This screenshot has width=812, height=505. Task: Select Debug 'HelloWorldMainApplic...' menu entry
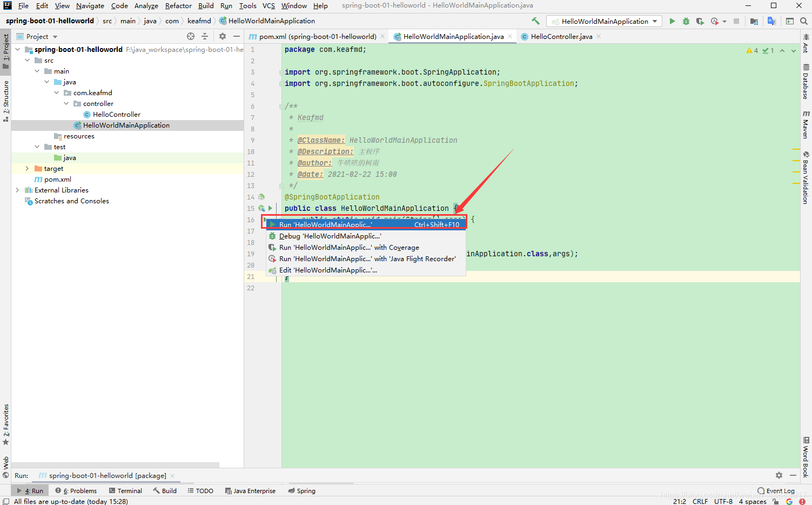point(330,236)
